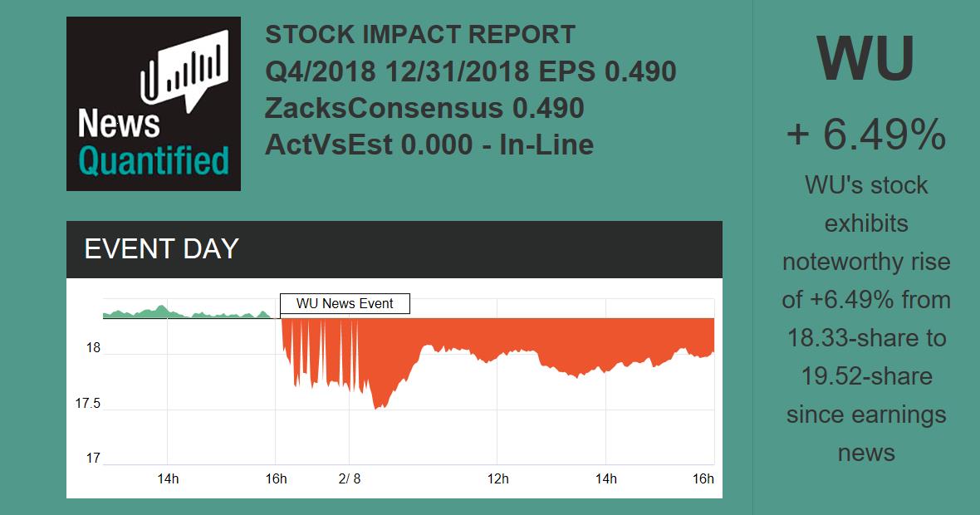
Task: Click the 17.5 price axis label
Action: click(x=88, y=404)
